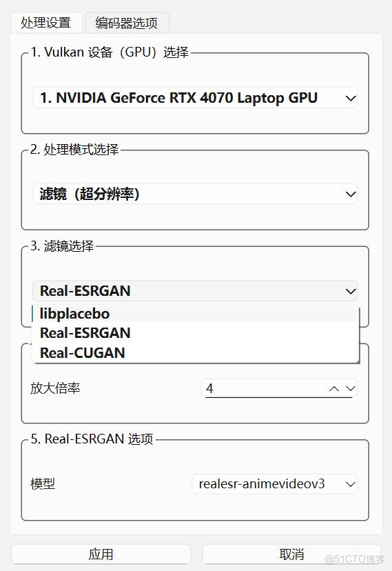The width and height of the screenshot is (392, 571).
Task: Increase 放大倍率 with the up arrow
Action: (334, 388)
